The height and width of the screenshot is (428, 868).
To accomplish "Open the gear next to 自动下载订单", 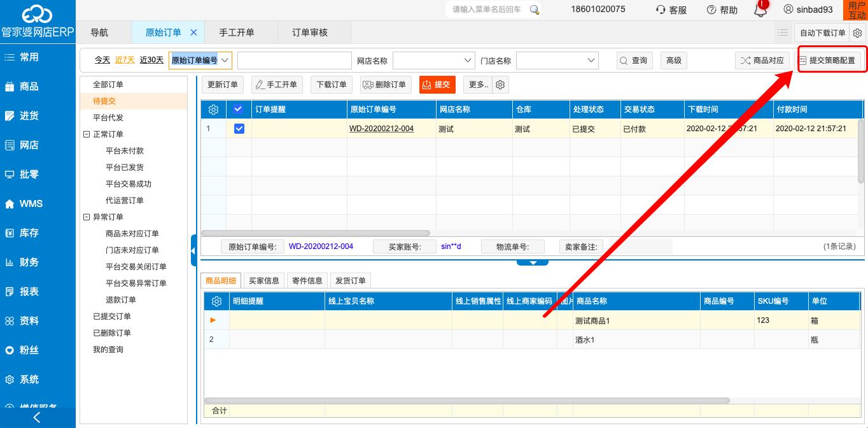I will click(x=857, y=33).
